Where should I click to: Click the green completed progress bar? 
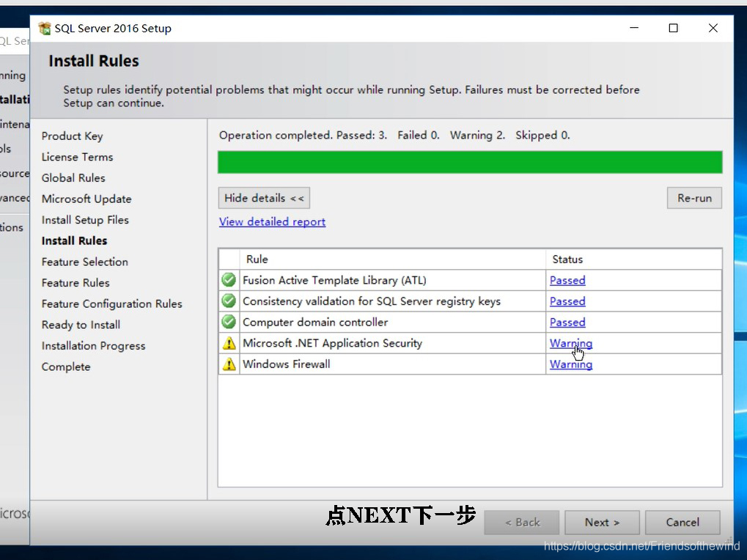coord(470,162)
